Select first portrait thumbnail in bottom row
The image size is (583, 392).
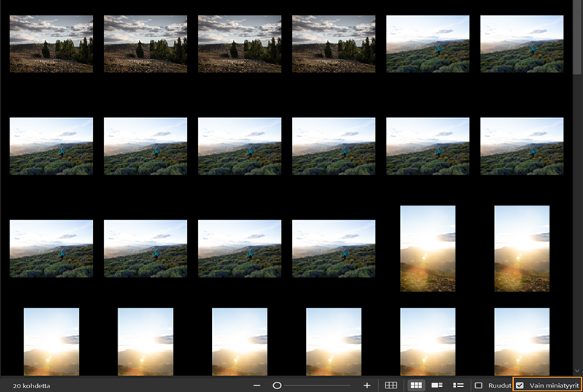click(51, 341)
